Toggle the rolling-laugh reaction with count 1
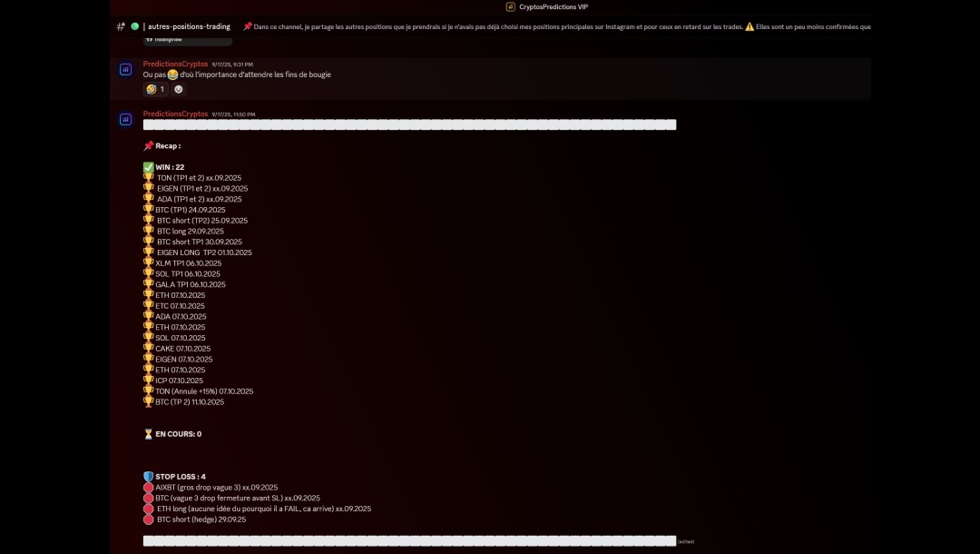The width and height of the screenshot is (980, 554). pos(156,89)
